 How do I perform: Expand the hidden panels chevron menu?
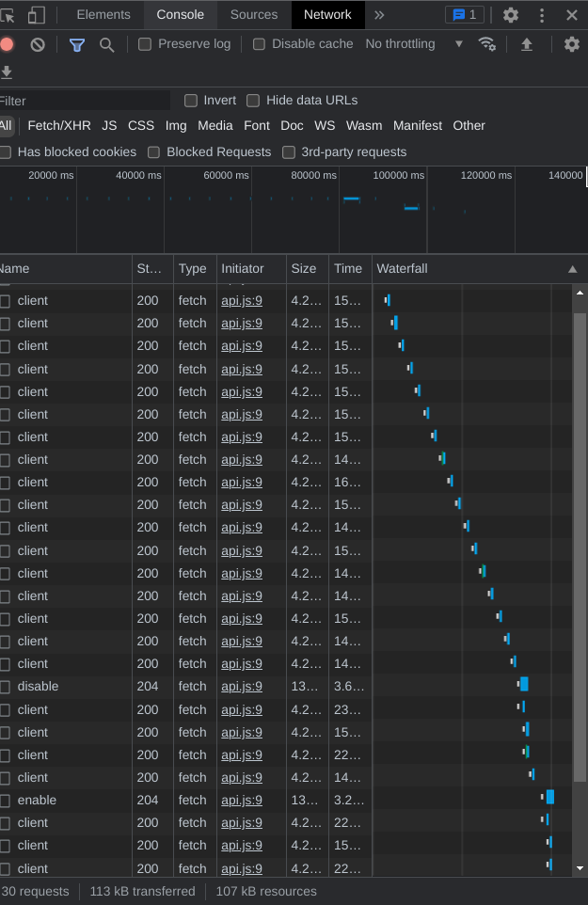click(378, 14)
